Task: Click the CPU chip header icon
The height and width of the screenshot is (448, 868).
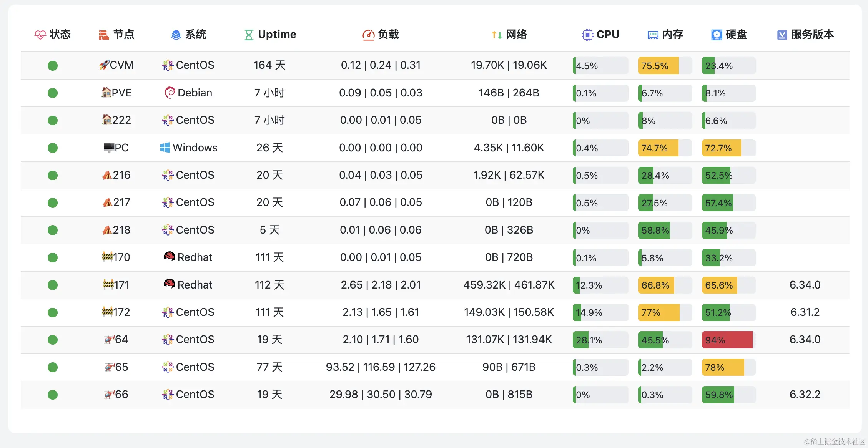Action: click(587, 35)
